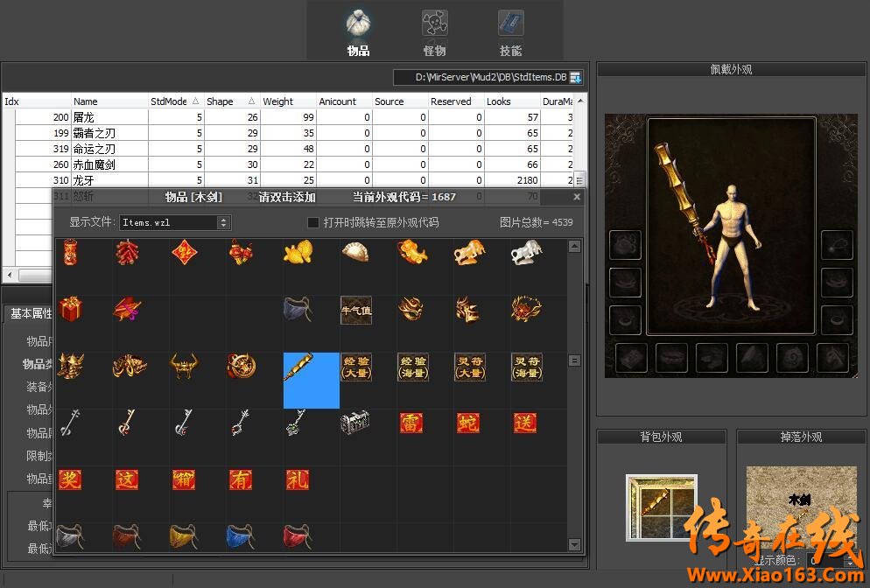Sort table by StdMode column
The width and height of the screenshot is (870, 588).
click(x=175, y=101)
